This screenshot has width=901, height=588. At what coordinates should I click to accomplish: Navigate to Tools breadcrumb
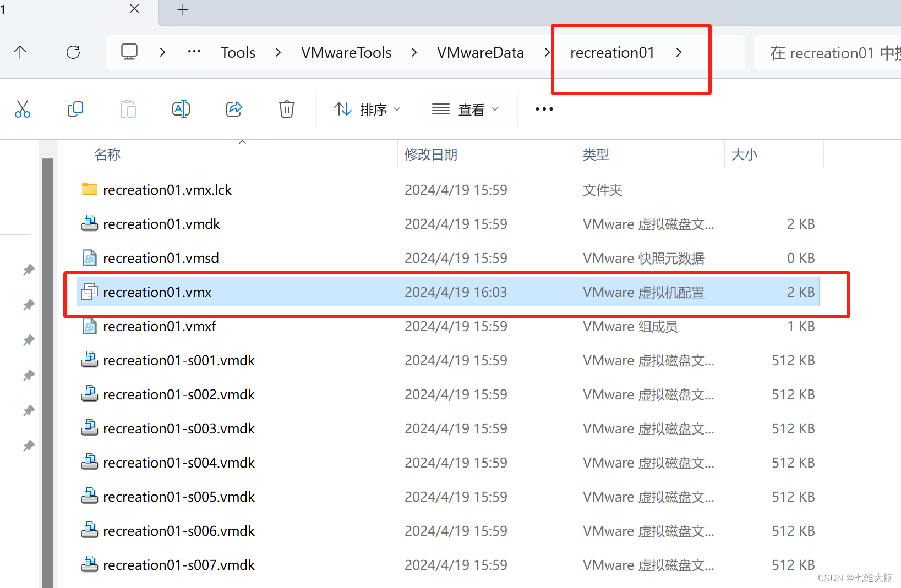(x=238, y=53)
